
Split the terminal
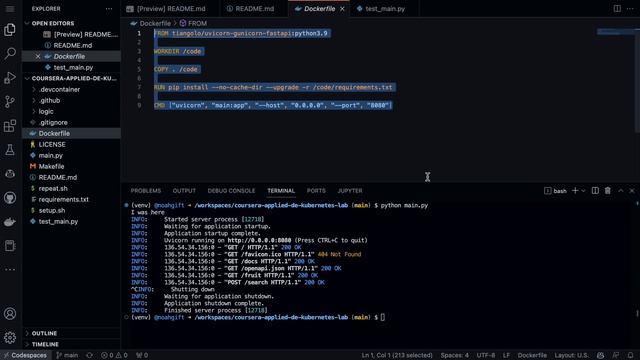(x=595, y=191)
